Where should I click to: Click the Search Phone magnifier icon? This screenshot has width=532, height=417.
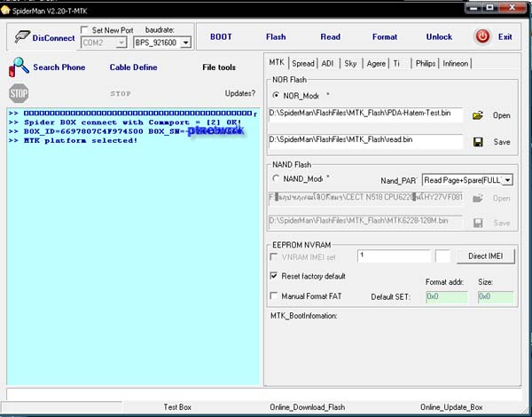[x=20, y=67]
